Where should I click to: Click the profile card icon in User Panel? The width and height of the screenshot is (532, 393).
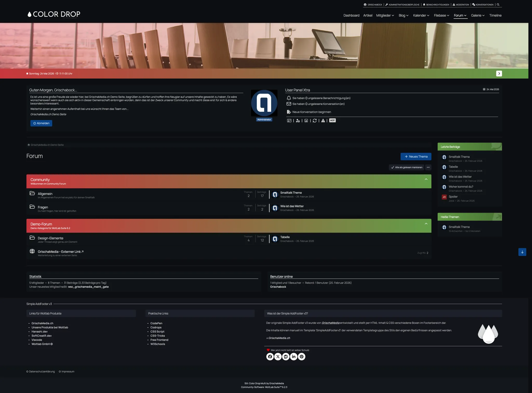pos(289,120)
